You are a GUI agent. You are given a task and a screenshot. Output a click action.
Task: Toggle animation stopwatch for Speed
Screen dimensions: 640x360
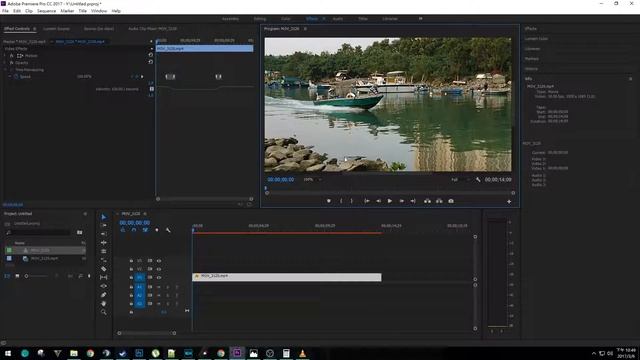coord(16,77)
